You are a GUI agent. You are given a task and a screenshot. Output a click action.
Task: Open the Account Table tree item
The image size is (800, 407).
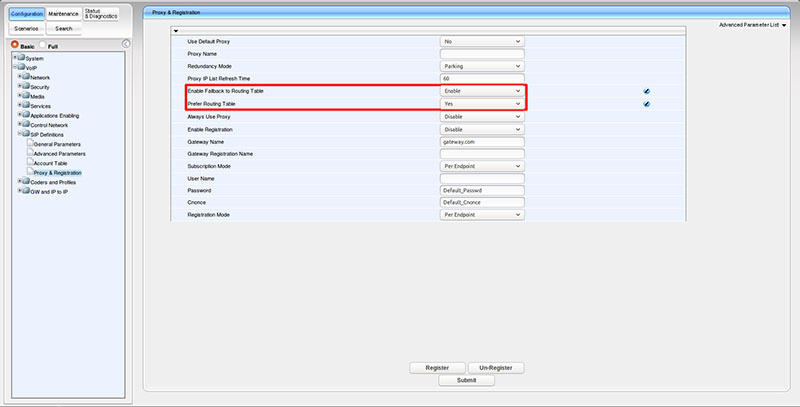(x=51, y=163)
